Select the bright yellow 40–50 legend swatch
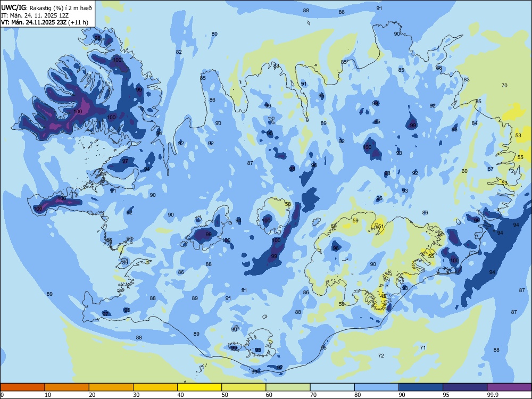Viewport: 532px width, 399px height. click(199, 387)
